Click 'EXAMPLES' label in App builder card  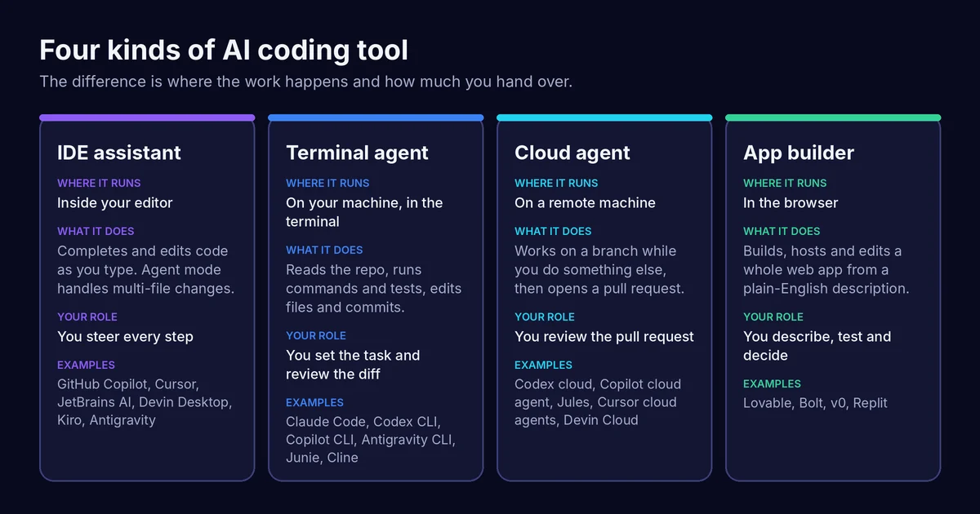(x=772, y=383)
